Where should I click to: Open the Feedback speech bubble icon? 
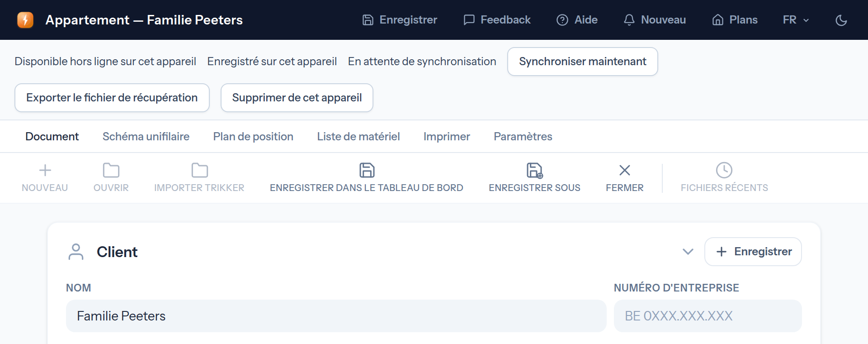[x=469, y=20]
